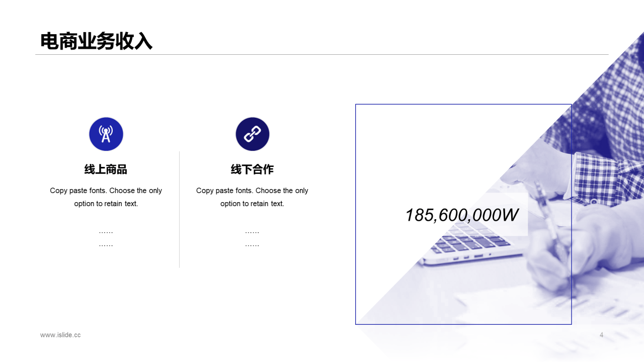The image size is (644, 362).
Task: Open the www.islide.cc footer link
Action: [x=60, y=335]
